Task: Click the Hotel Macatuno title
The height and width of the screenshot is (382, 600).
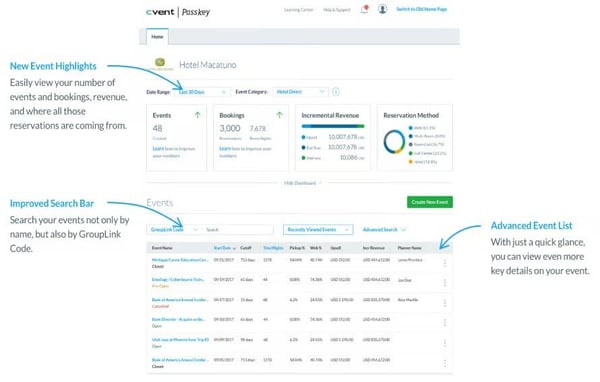Action: click(x=207, y=65)
